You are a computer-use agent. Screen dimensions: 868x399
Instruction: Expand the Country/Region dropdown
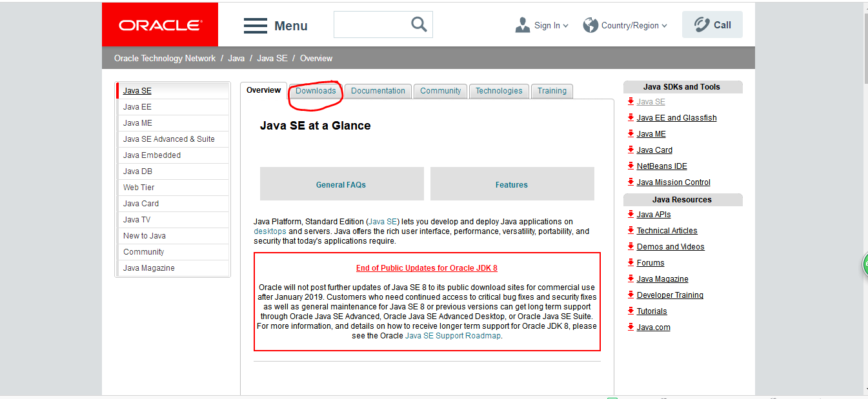(x=664, y=26)
